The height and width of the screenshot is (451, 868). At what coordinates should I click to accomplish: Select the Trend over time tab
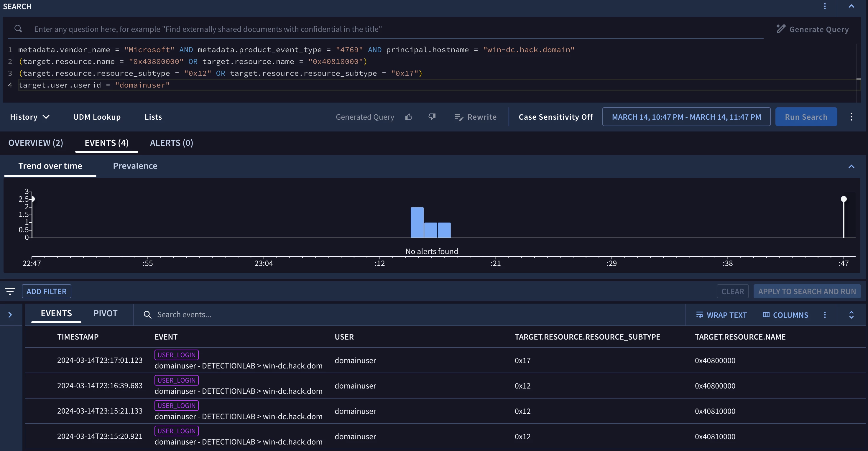(x=50, y=166)
